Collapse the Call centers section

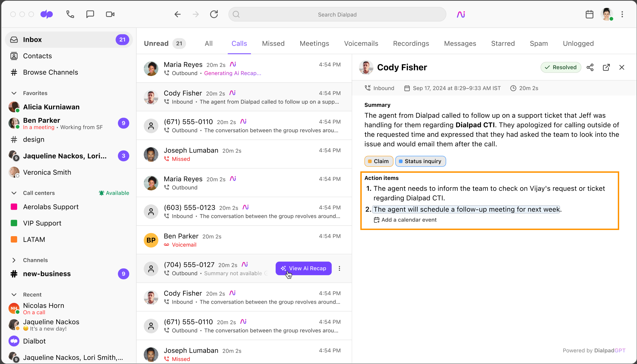pos(14,193)
